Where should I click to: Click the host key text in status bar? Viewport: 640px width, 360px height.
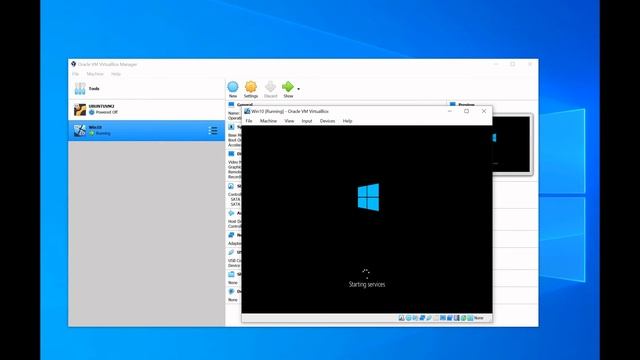coord(479,318)
